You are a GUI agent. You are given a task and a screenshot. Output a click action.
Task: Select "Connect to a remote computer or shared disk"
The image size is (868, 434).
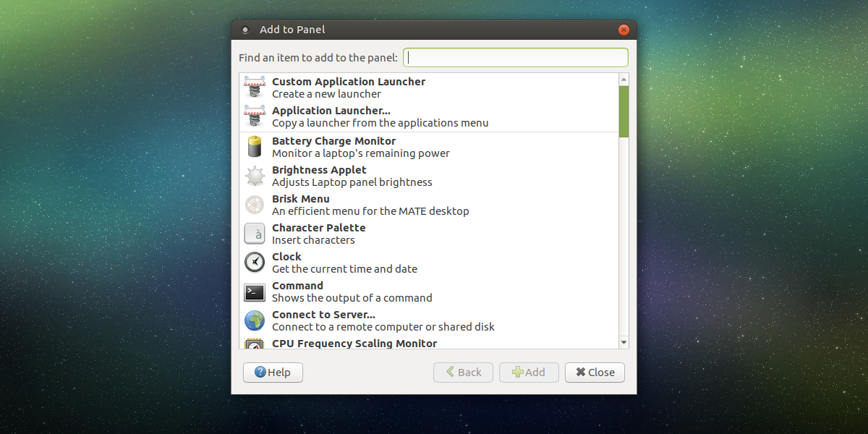coord(383,327)
